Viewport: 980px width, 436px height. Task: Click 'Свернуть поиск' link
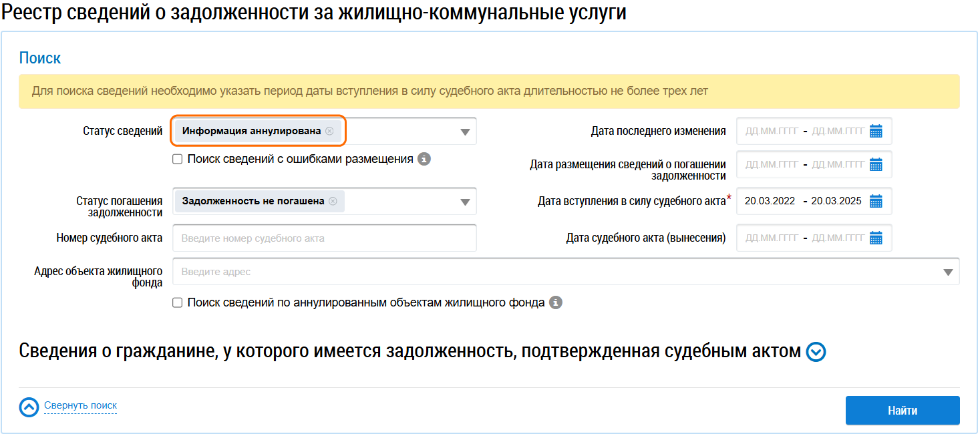click(x=80, y=405)
